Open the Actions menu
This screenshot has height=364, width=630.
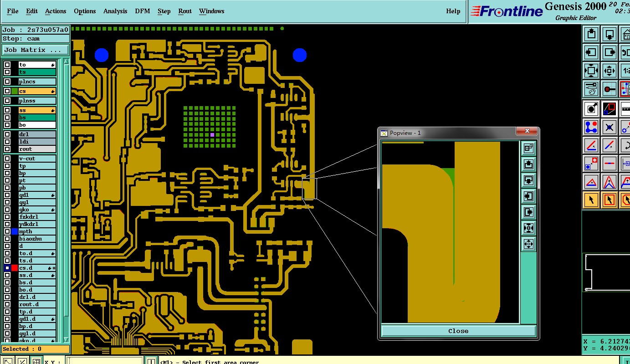click(x=56, y=11)
